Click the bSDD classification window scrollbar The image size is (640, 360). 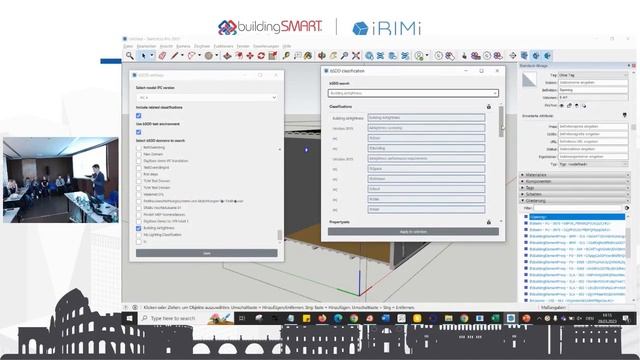501,122
